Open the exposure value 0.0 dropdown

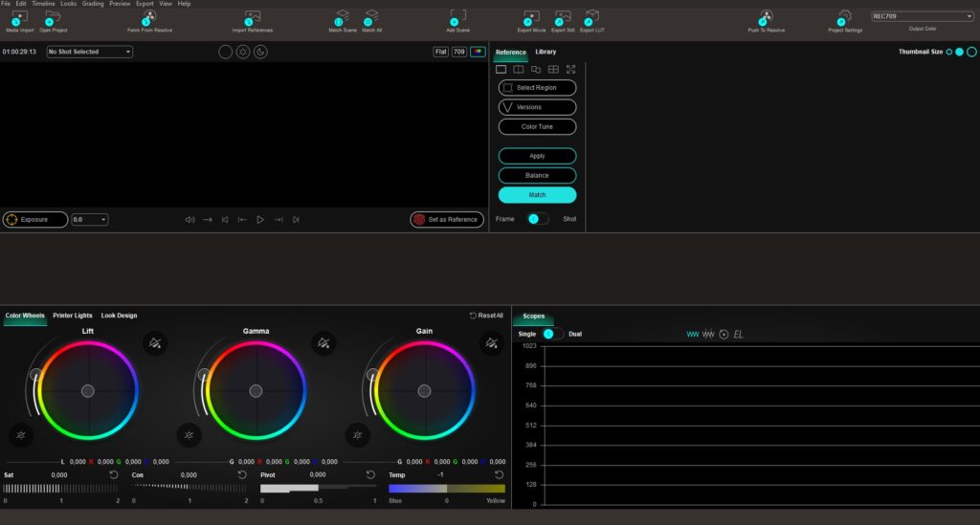(89, 220)
